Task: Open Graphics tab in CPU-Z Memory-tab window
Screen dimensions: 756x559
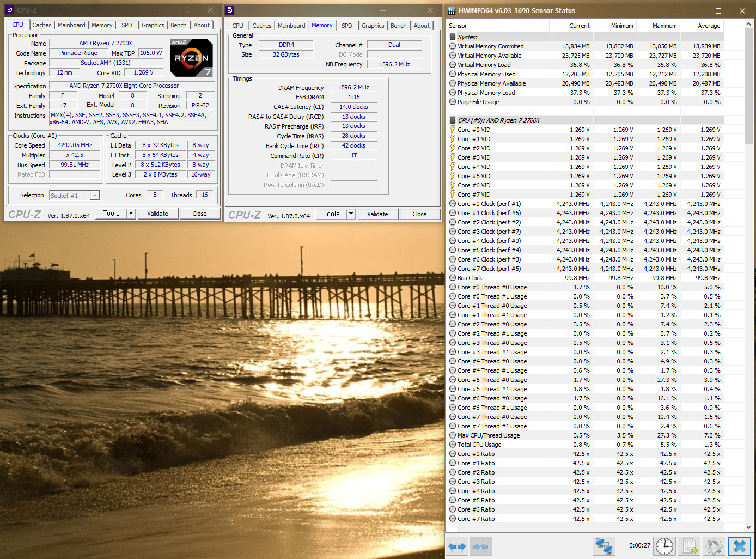Action: 373,26
